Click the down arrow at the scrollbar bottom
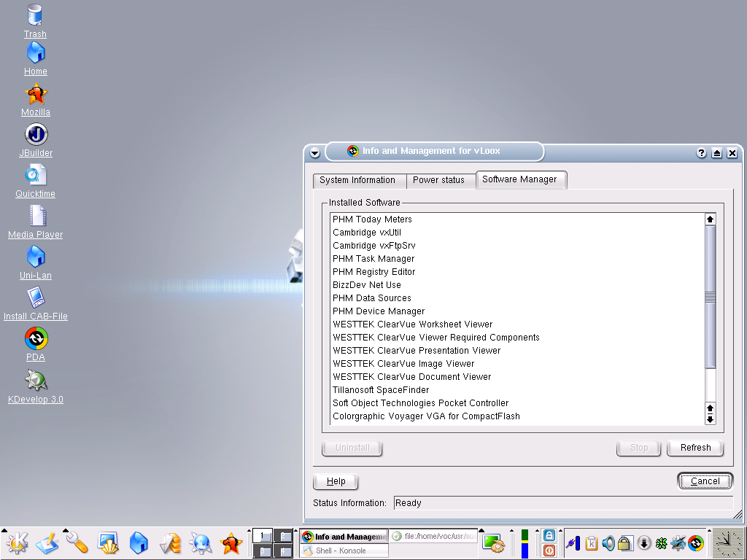 click(x=710, y=419)
